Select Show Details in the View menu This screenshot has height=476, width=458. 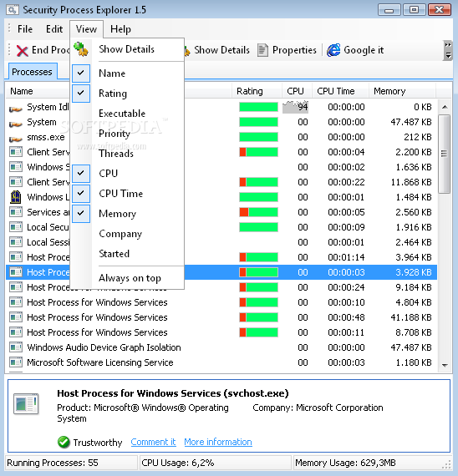[x=127, y=49]
